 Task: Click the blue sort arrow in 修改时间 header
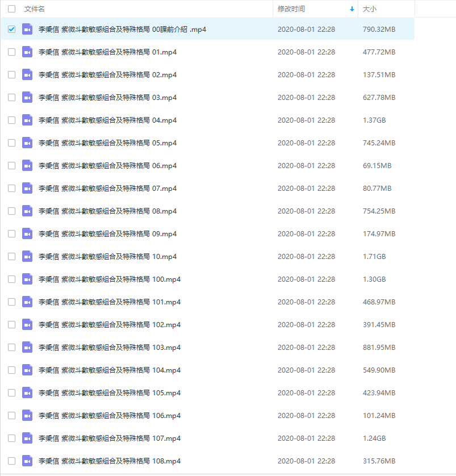(x=352, y=9)
